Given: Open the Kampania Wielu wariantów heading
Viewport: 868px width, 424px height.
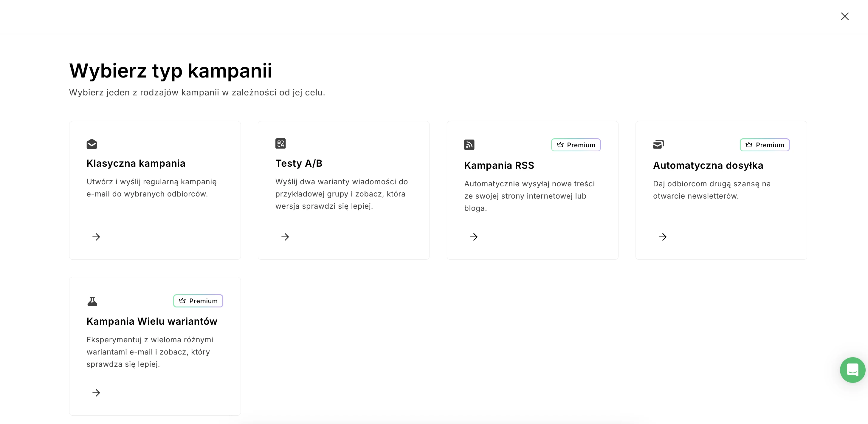Looking at the screenshot, I should (152, 321).
